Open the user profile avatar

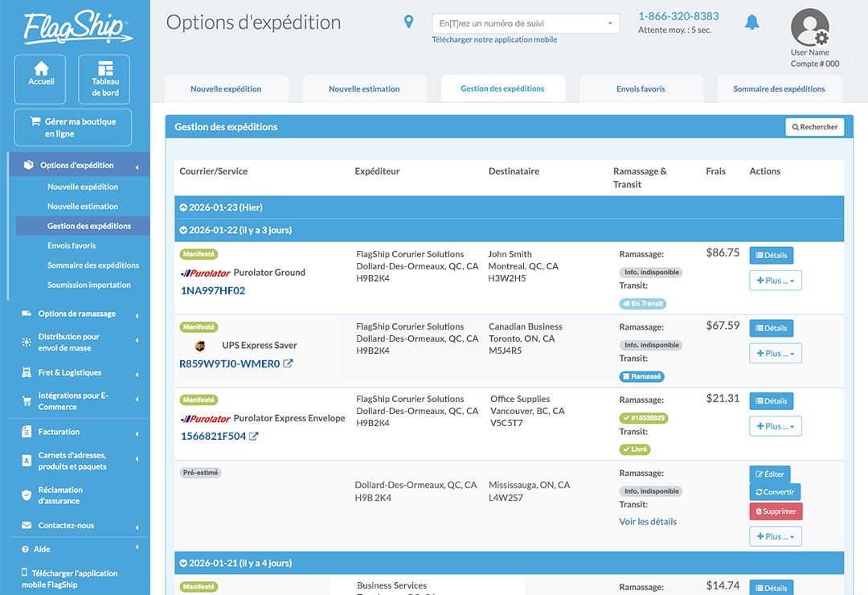tap(809, 28)
